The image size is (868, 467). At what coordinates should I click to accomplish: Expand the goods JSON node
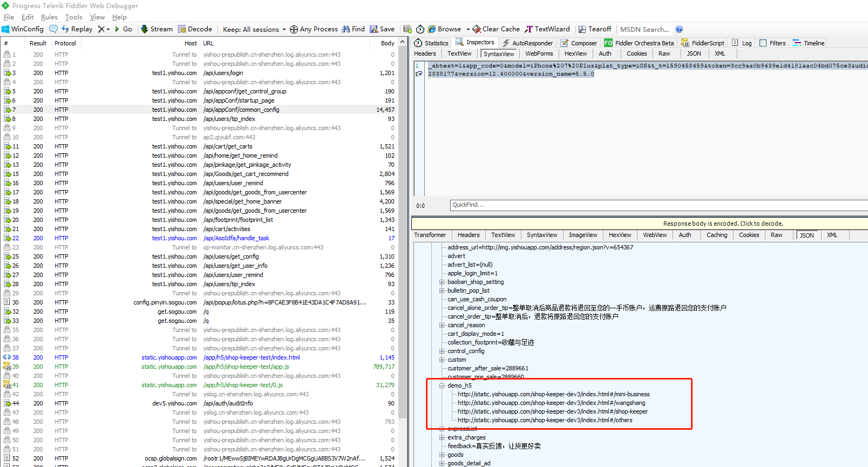[442, 455]
